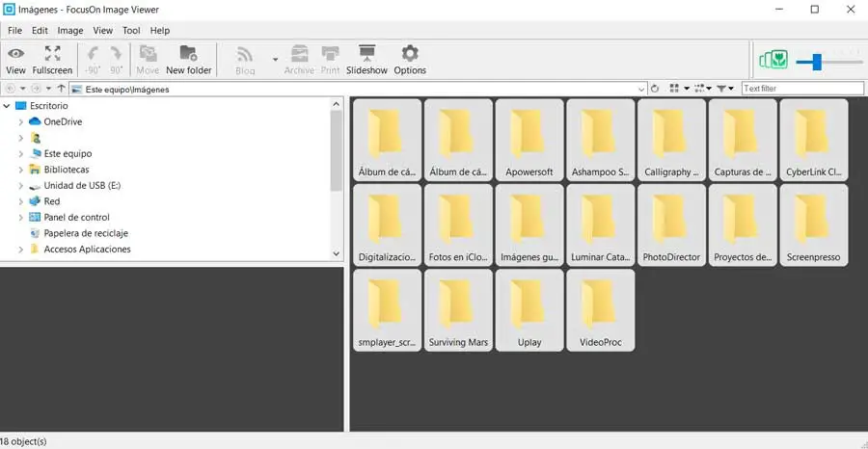Viewport: 868px width, 449px height.
Task: Click the address bar path field
Action: 358,89
